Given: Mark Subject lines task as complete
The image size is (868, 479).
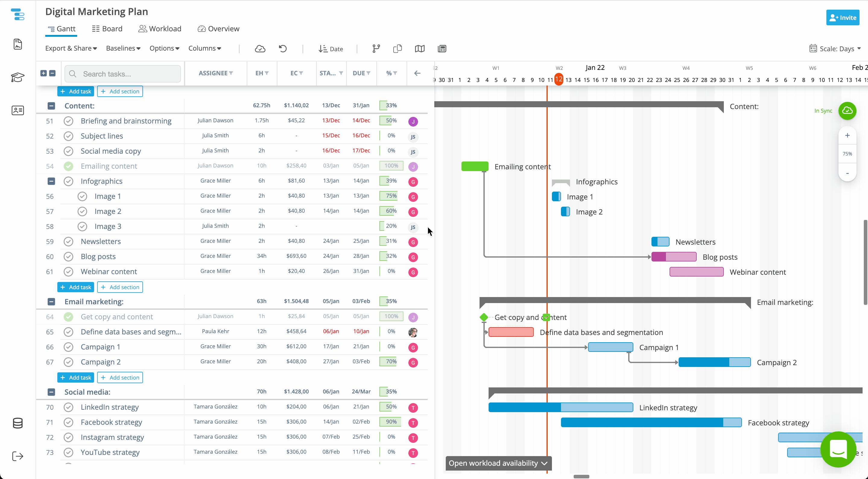Looking at the screenshot, I should [68, 136].
